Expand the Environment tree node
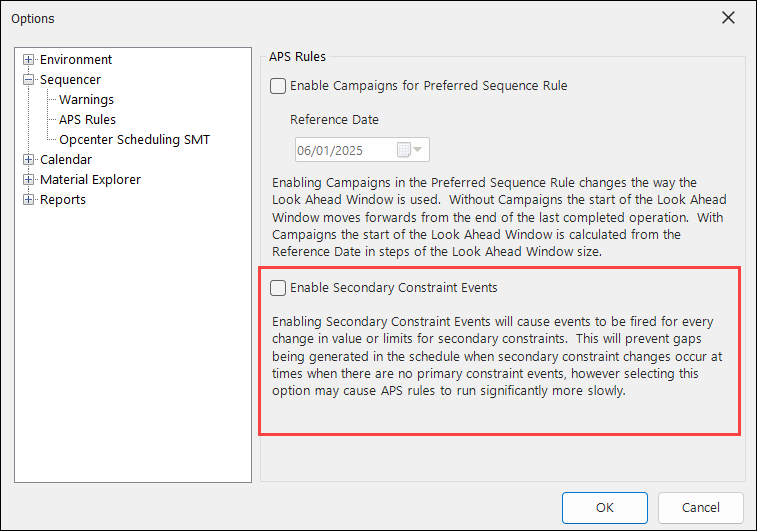This screenshot has height=531, width=757. pyautogui.click(x=29, y=60)
